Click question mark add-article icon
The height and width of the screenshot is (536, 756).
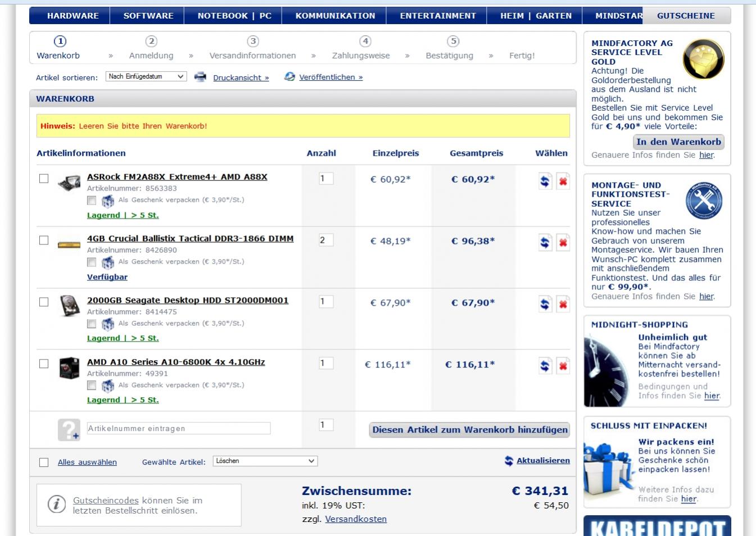point(69,430)
